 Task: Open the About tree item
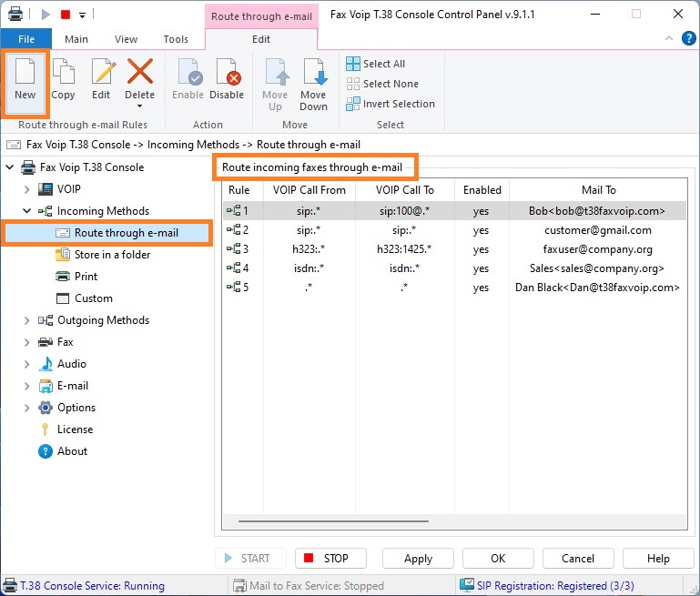click(63, 451)
